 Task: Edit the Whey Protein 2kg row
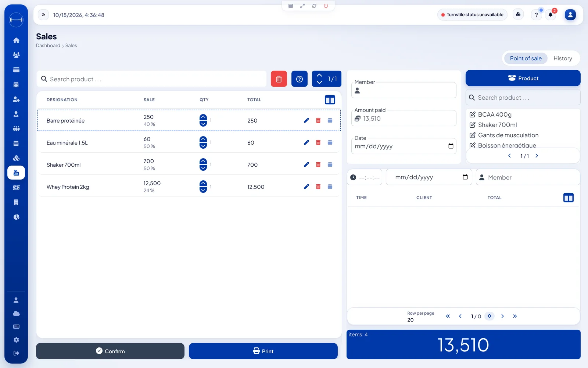(x=306, y=187)
